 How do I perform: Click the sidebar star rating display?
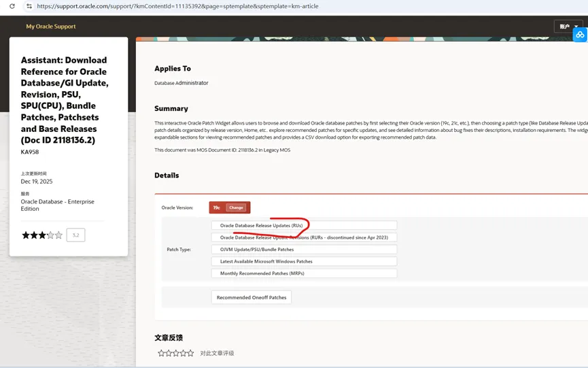click(x=42, y=235)
